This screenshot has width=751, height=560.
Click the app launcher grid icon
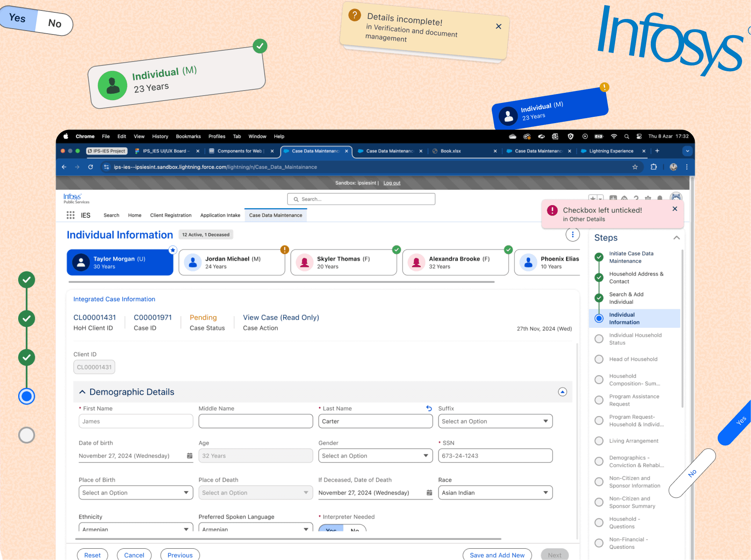(70, 215)
